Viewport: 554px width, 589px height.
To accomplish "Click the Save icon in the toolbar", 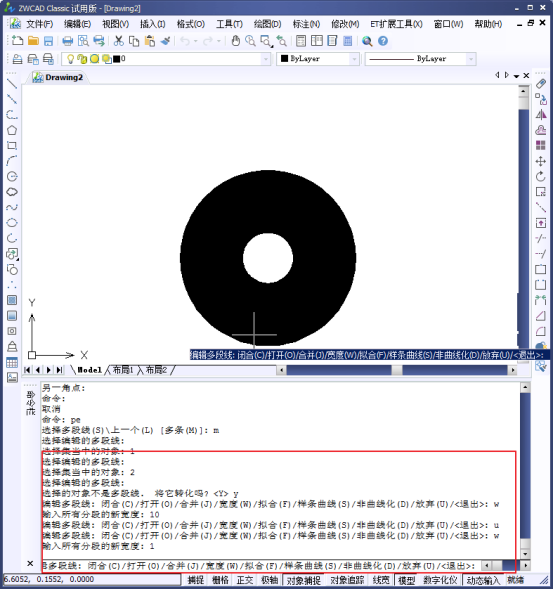I will [x=48, y=41].
